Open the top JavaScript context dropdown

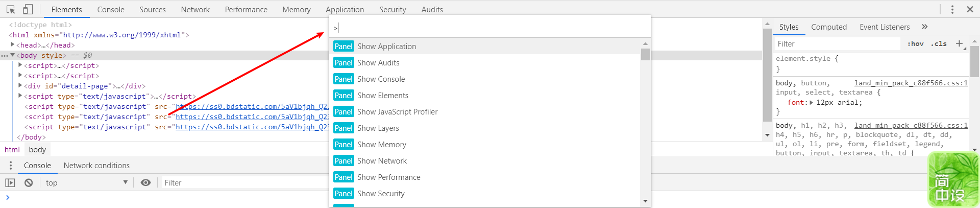coord(87,182)
